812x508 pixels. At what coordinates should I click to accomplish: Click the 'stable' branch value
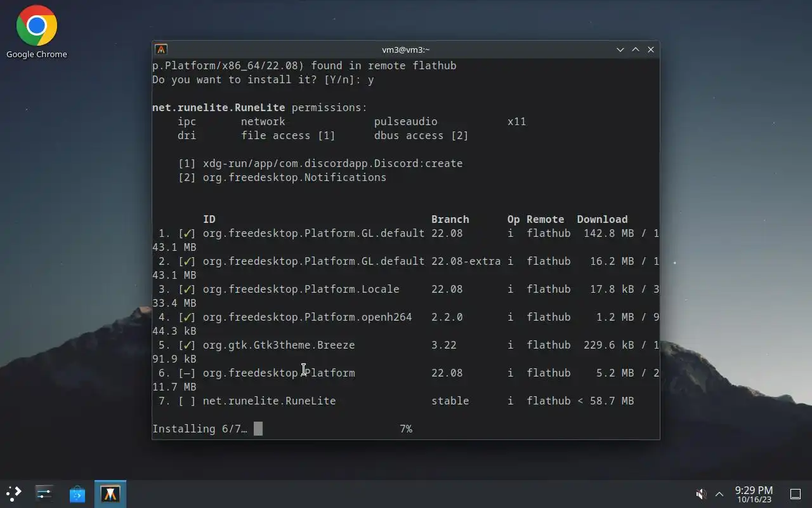450,401
